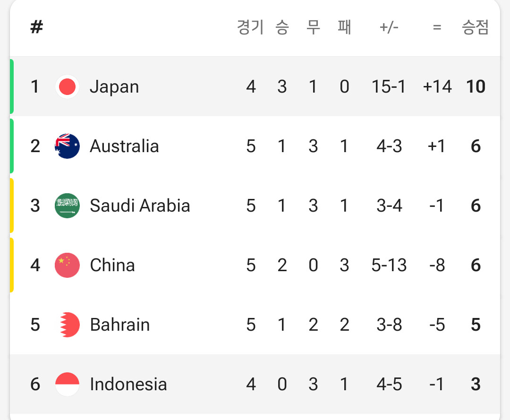Select the China team name
The width and height of the screenshot is (510, 420).
(112, 265)
